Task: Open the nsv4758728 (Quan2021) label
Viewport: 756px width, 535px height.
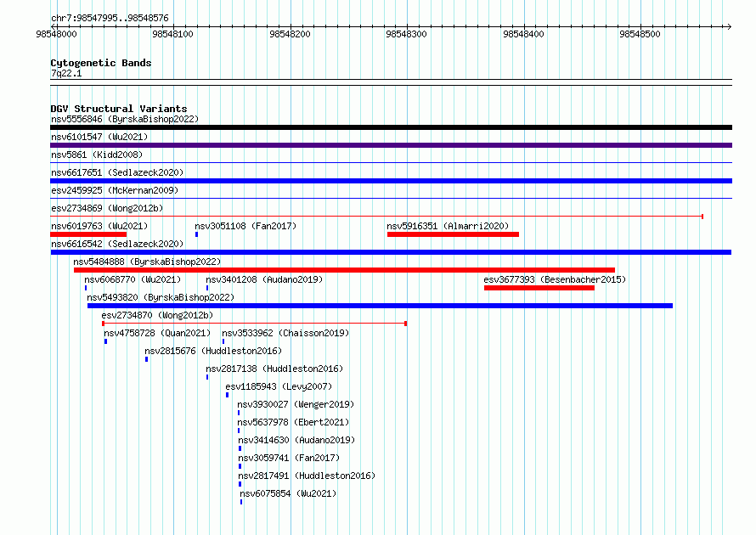Action: [x=157, y=333]
